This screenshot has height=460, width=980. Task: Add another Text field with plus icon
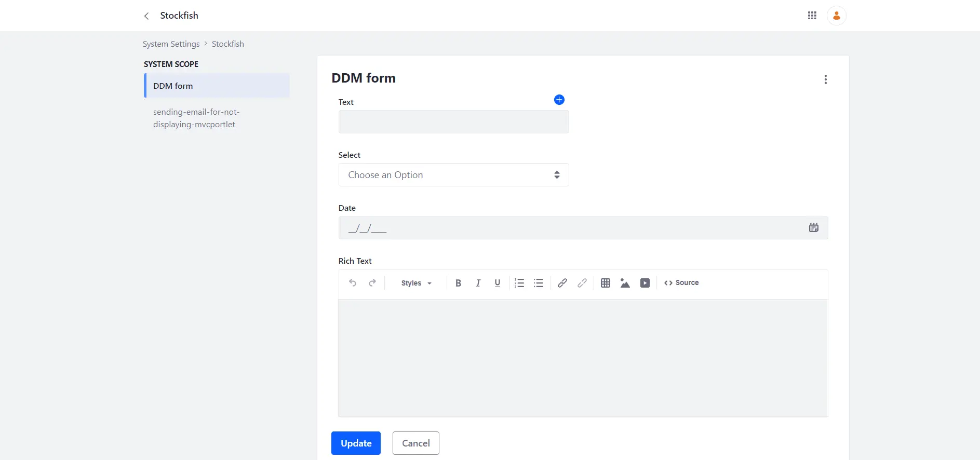559,100
